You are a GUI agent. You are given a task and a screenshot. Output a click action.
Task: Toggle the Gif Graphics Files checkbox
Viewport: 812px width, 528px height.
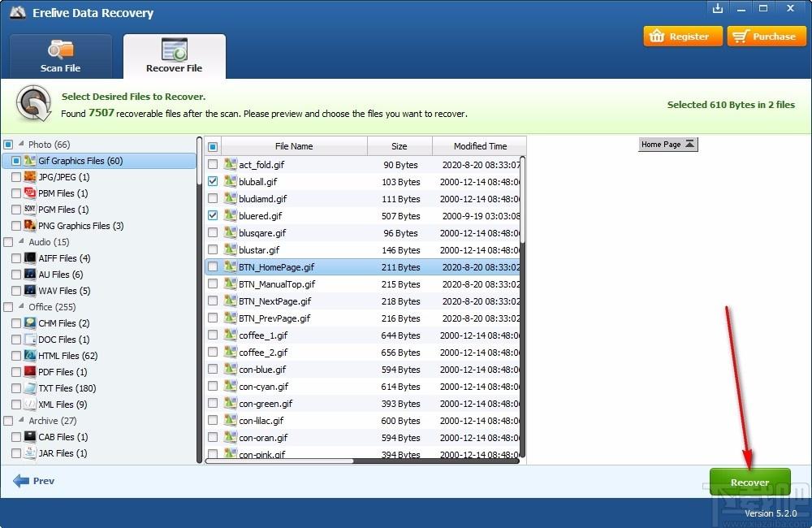point(16,161)
